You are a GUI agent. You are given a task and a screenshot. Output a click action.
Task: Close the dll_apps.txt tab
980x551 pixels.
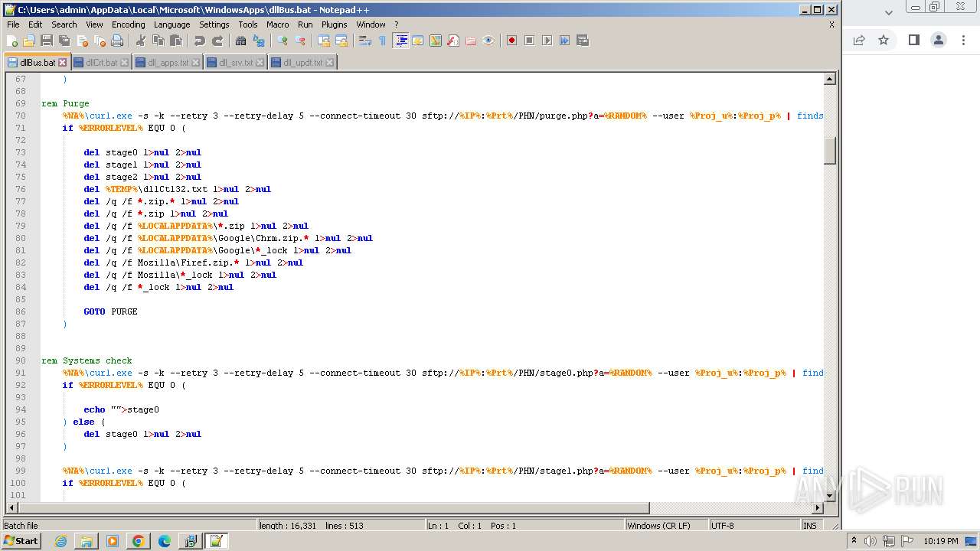click(x=195, y=63)
